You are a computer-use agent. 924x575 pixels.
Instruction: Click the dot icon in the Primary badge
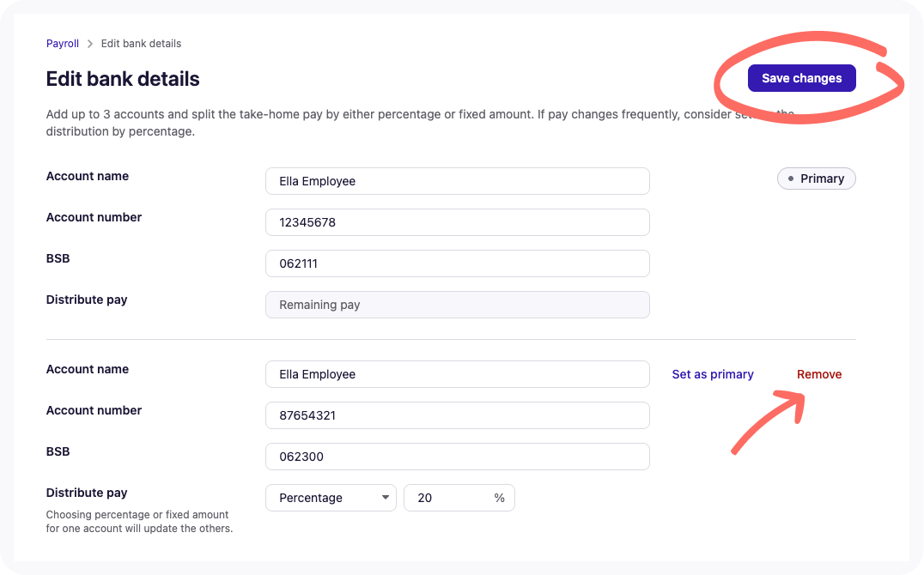(x=791, y=179)
